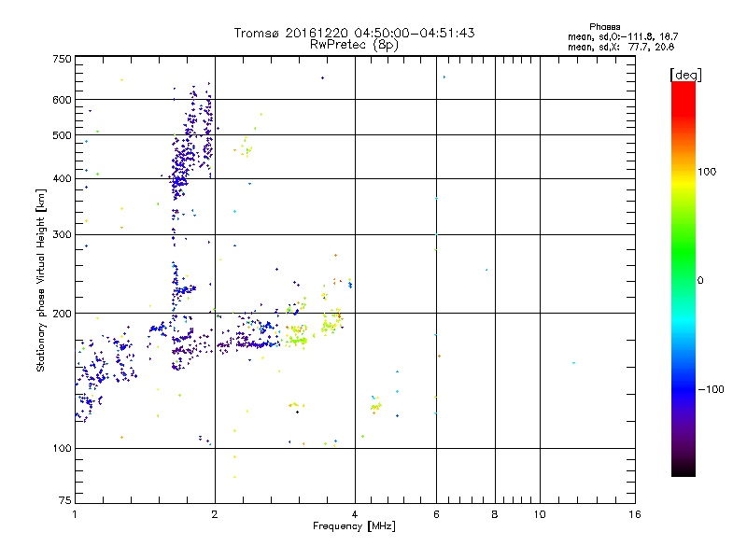Click the frequency axis tick "2"
747x560 pixels.
[215, 514]
